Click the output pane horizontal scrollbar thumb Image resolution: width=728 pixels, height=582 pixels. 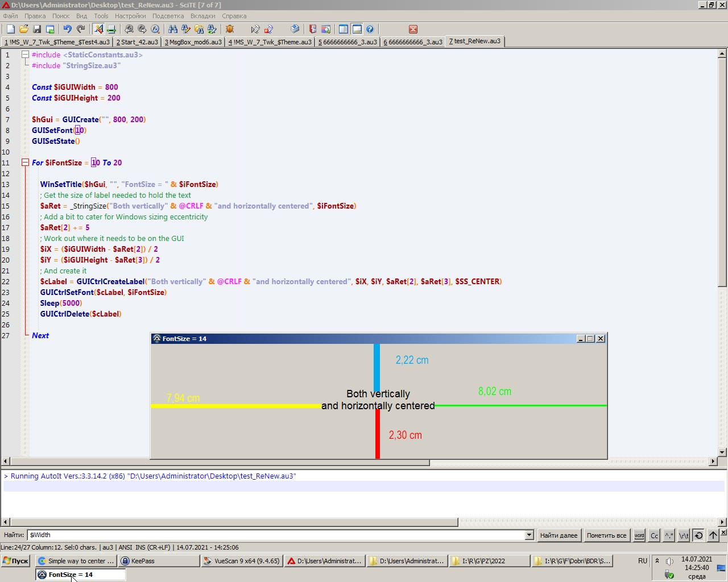(x=234, y=522)
